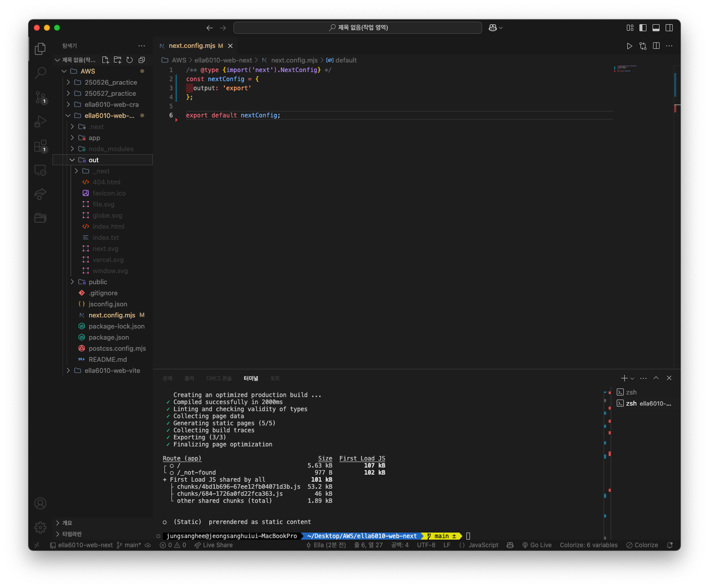
Task: Open line and column 줄 6, 열 27
Action: (x=368, y=545)
